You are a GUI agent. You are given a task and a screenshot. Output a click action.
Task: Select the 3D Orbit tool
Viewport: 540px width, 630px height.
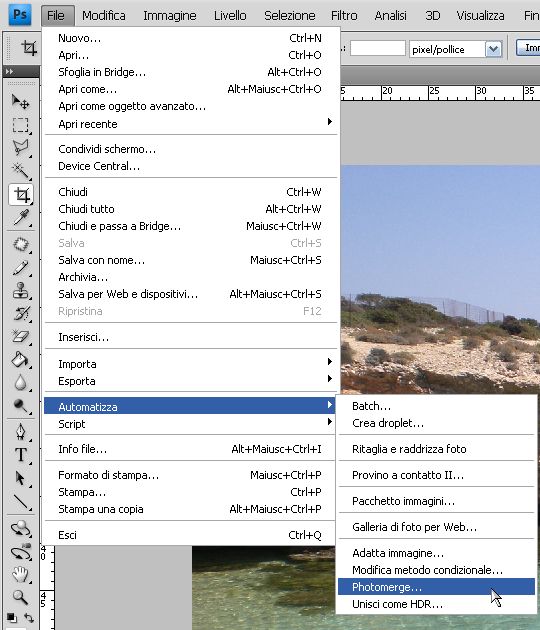[20, 552]
